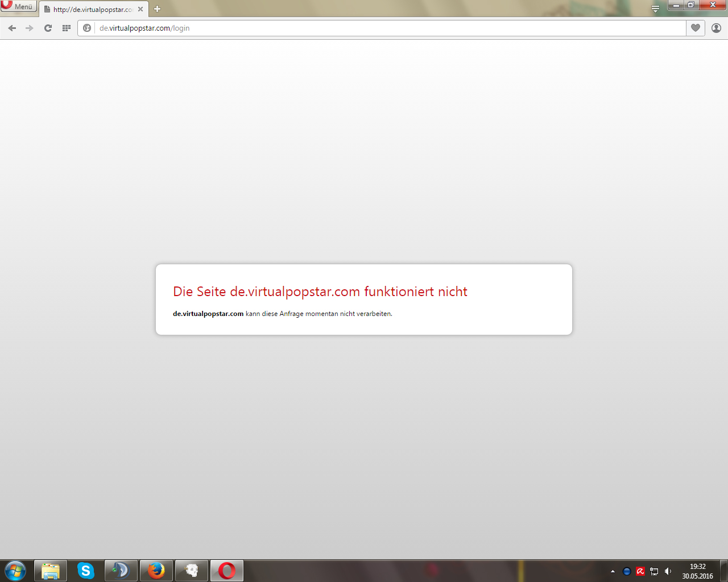Open the Windows Start menu
The height and width of the screenshot is (582, 728).
pos(15,571)
